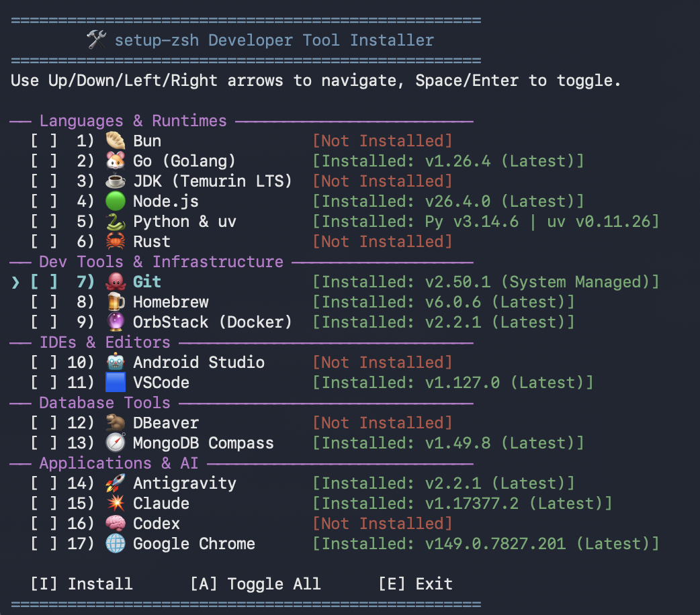Screen dimensions: 700x615
Task: Click the DBeaver beaver icon
Action: [x=115, y=423]
